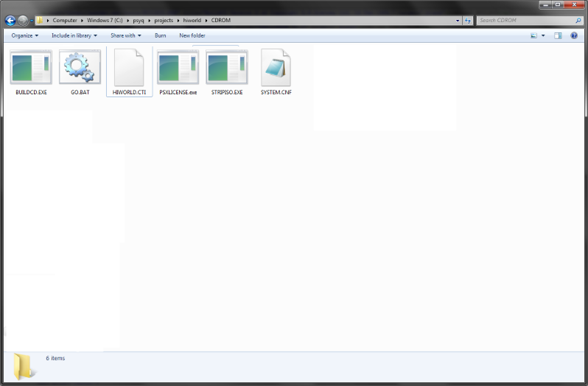The width and height of the screenshot is (588, 386).
Task: Go back with the blue Back arrow
Action: coord(10,21)
